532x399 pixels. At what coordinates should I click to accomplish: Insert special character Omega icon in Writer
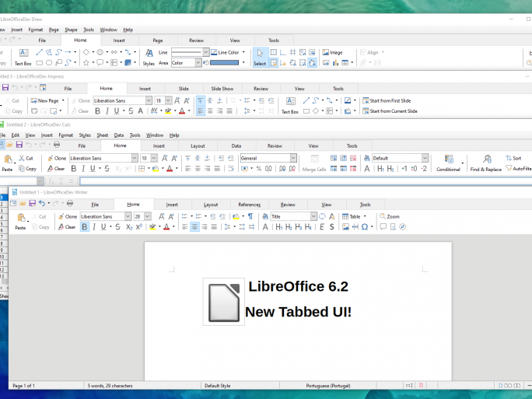365,227
